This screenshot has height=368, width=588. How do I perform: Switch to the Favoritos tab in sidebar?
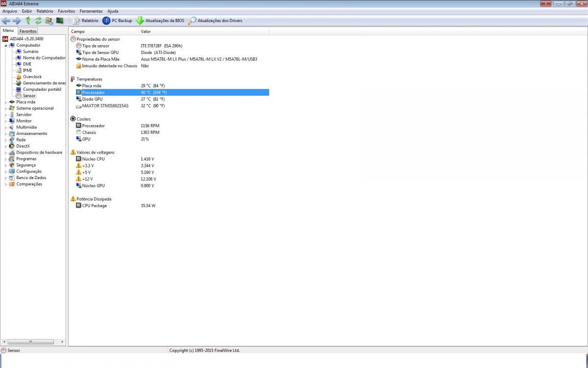[28, 31]
